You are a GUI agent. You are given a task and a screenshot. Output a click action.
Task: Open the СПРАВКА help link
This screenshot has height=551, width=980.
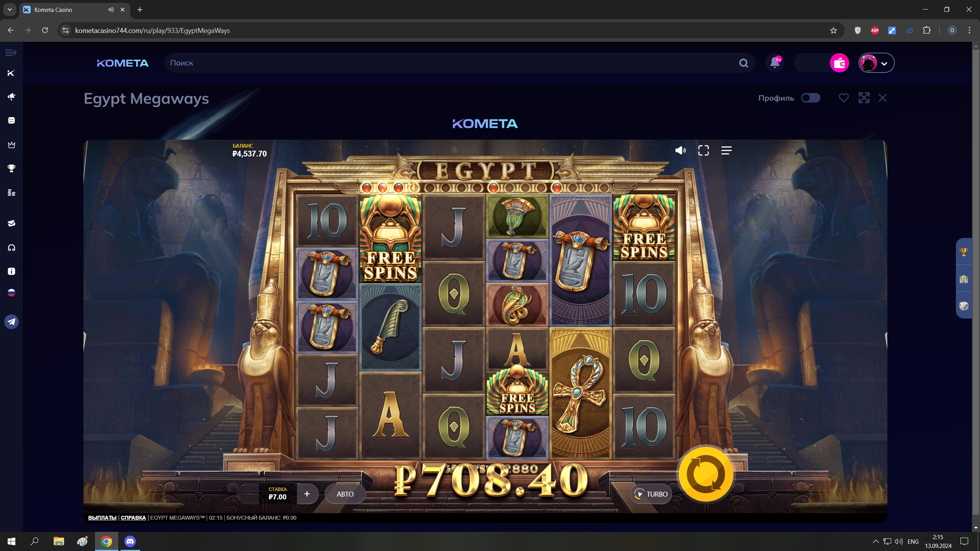click(x=133, y=518)
